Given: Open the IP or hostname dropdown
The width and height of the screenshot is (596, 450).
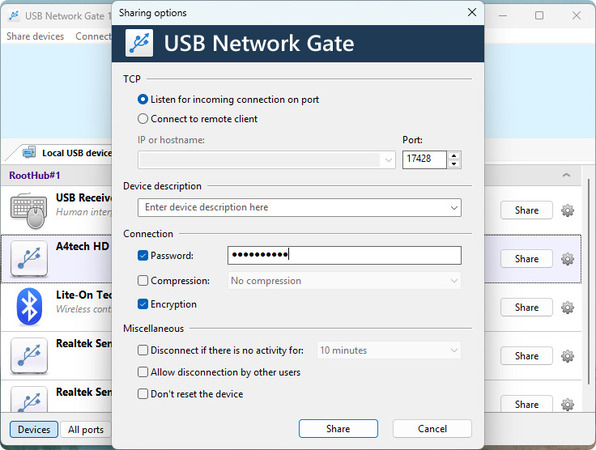Looking at the screenshot, I should (x=388, y=160).
